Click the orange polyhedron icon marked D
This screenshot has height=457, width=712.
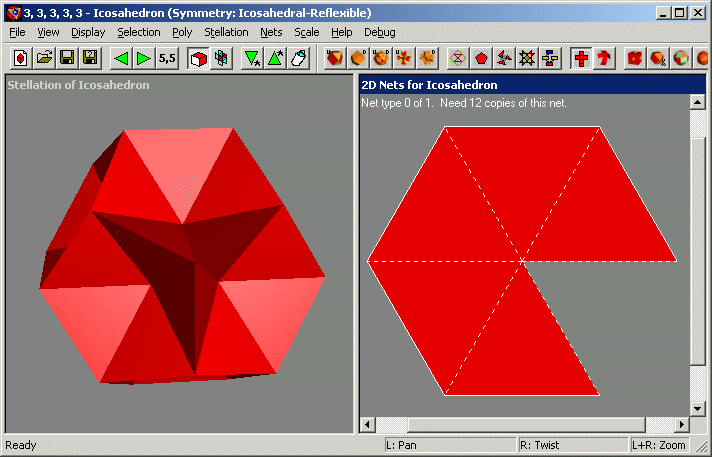tap(358, 58)
